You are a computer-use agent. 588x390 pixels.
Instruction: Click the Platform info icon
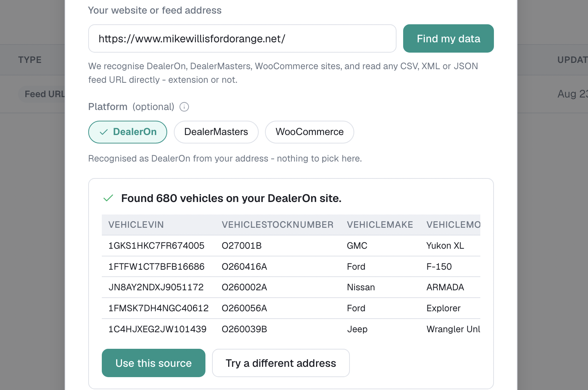coord(184,107)
